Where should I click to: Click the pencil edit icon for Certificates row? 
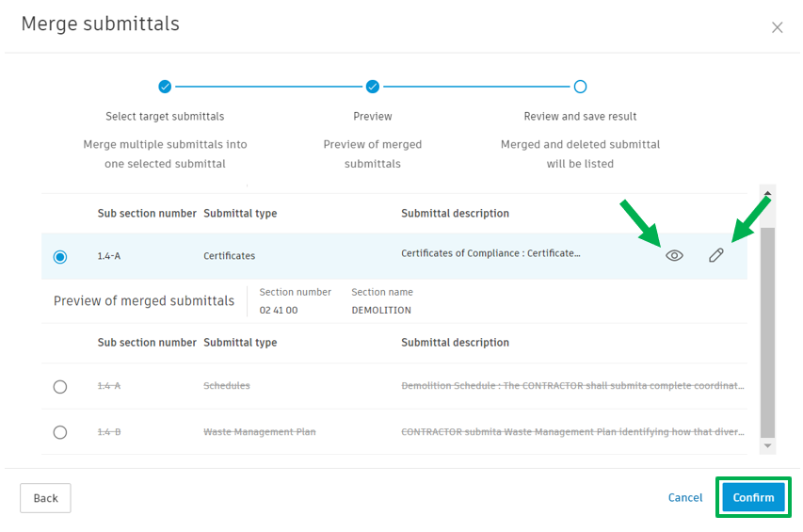point(716,255)
